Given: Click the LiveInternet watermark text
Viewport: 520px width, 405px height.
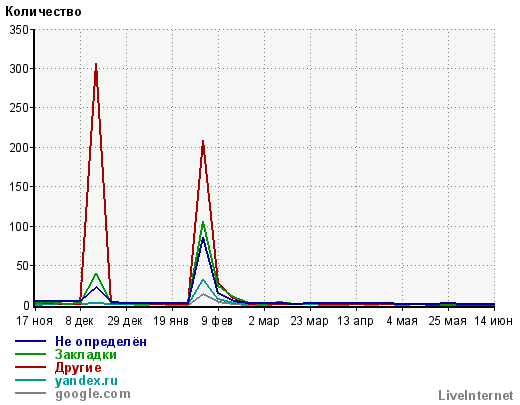Looking at the screenshot, I should click(x=476, y=395).
